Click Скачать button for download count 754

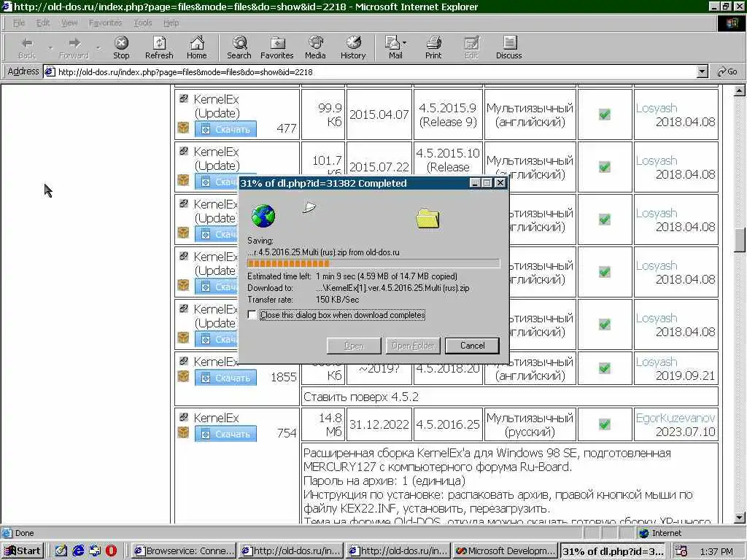pos(225,434)
